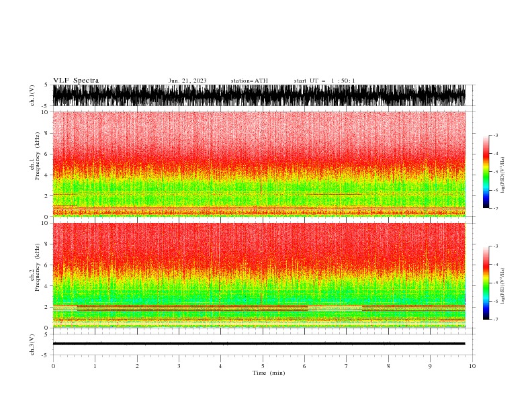Click the time axis tick label '9'
This screenshot has width=532, height=411.
point(430,366)
